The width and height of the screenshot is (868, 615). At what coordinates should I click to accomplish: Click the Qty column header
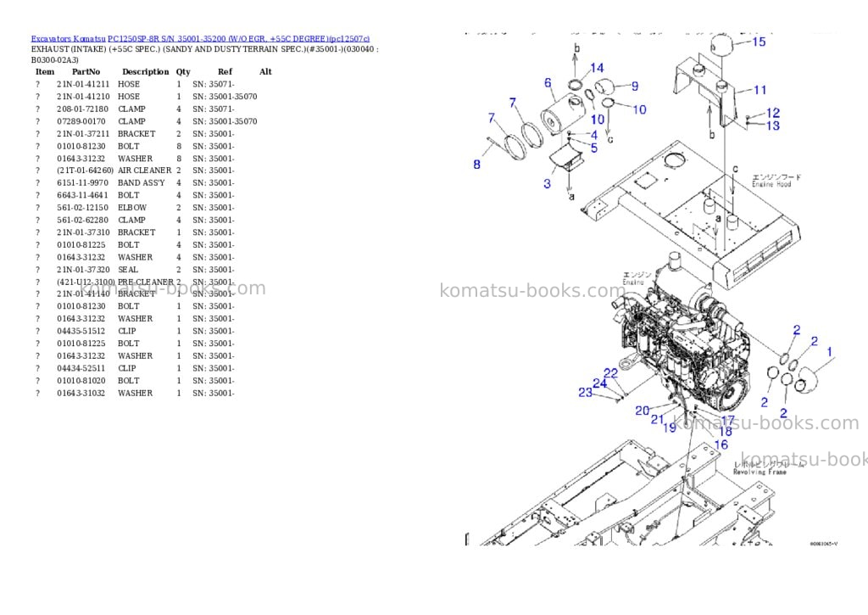(183, 72)
